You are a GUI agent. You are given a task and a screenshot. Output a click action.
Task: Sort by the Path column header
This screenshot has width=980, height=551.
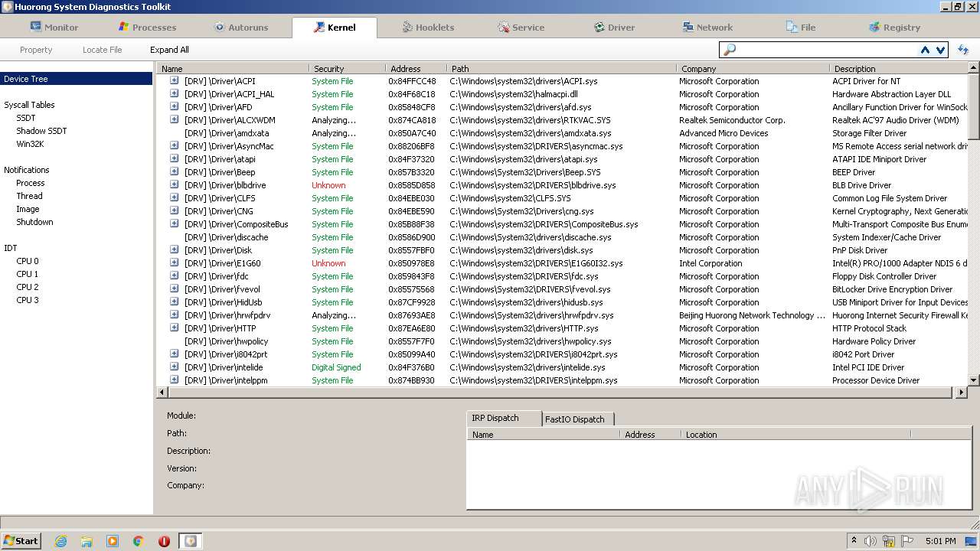pyautogui.click(x=561, y=69)
